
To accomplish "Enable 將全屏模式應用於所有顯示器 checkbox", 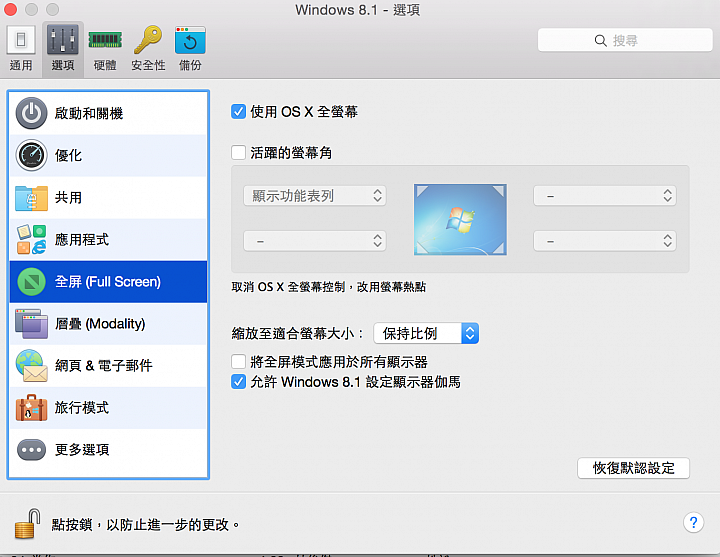I will (x=238, y=361).
